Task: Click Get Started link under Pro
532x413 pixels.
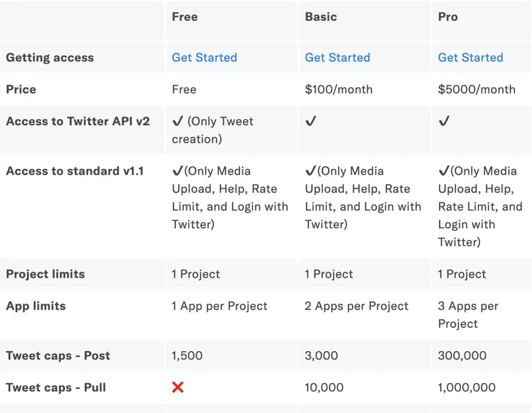Action: tap(470, 58)
